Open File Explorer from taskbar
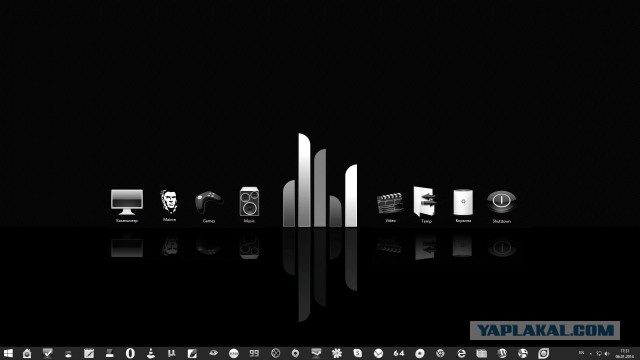 point(482,353)
